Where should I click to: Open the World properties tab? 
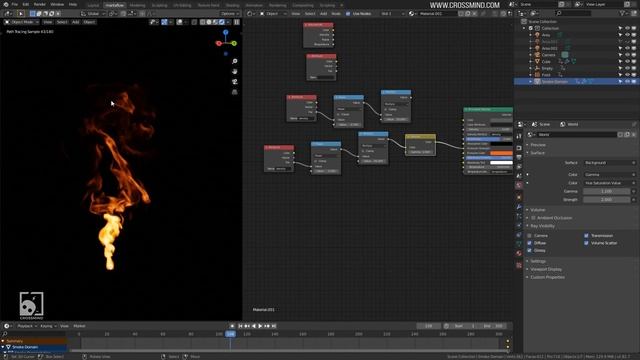point(519,185)
